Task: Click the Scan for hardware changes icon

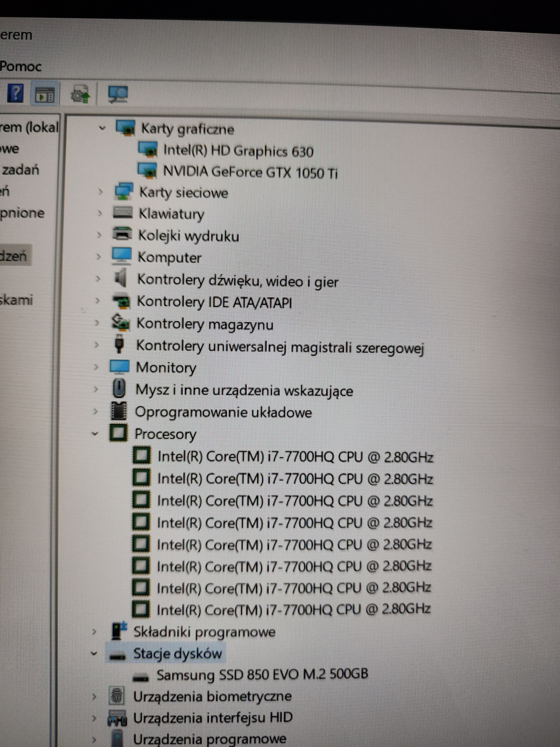Action: 118,94
